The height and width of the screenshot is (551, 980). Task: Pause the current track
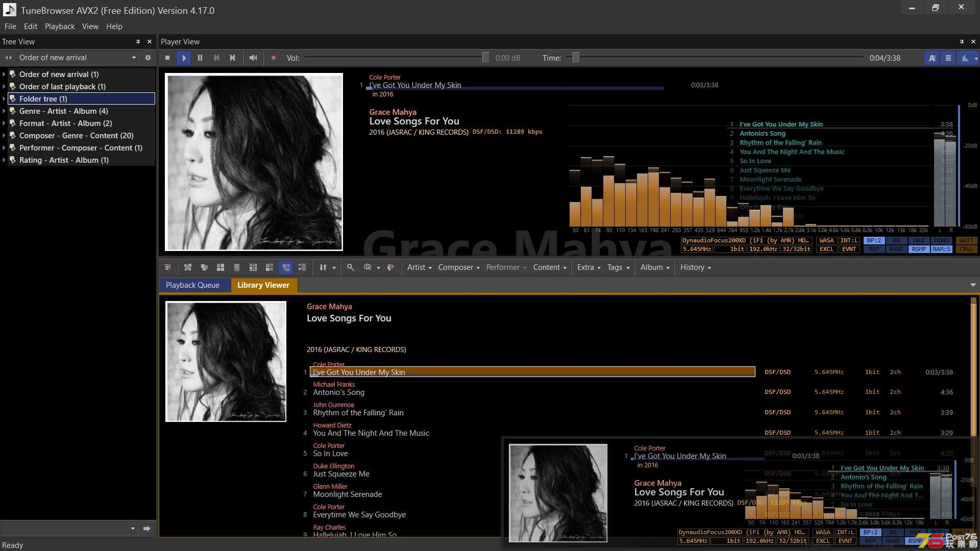pyautogui.click(x=200, y=58)
